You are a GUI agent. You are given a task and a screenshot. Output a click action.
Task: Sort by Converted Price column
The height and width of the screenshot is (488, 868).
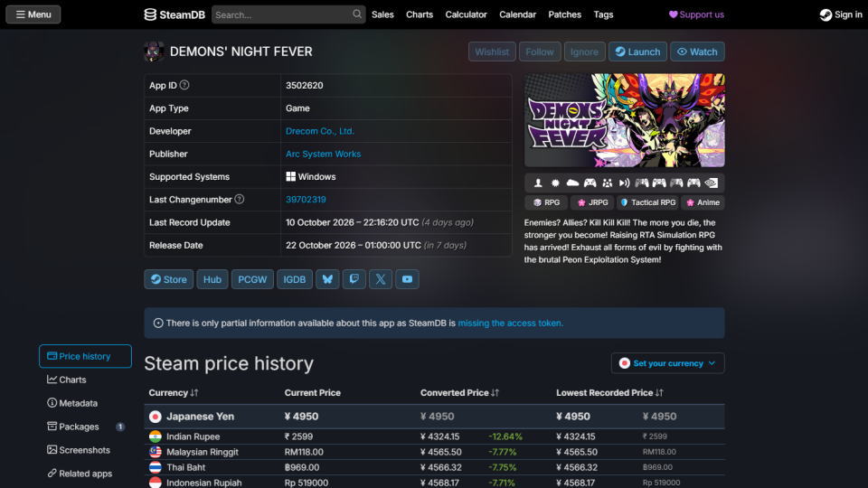click(x=459, y=393)
